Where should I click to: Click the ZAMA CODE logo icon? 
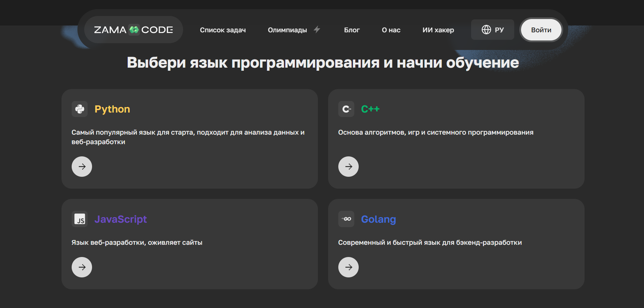pos(133,30)
